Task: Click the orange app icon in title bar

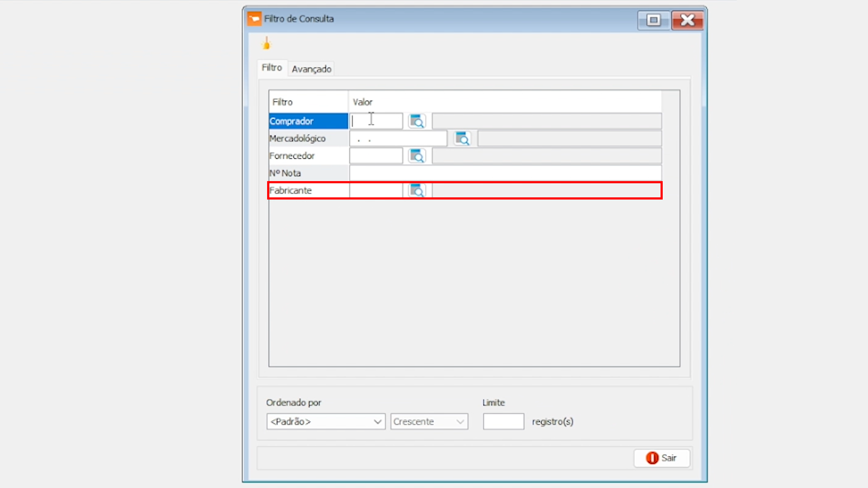Action: coord(254,19)
